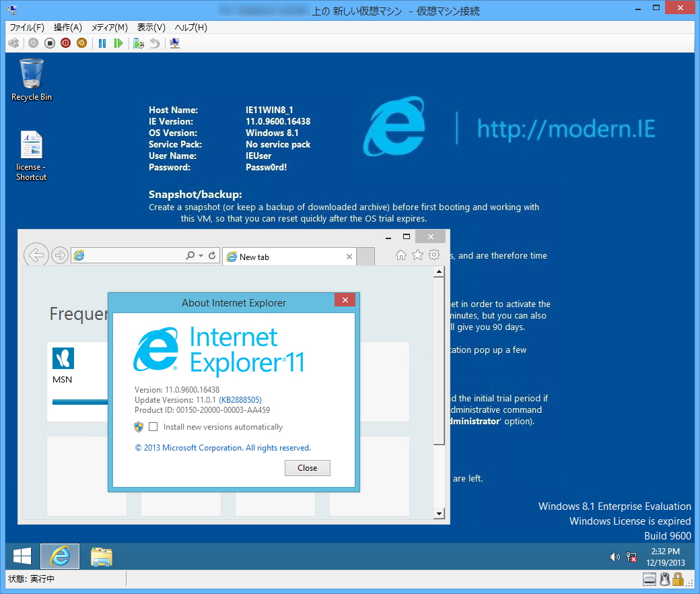Image resolution: width=700 pixels, height=594 pixels.
Task: Revert the virtual machine using the undo icon
Action: click(x=155, y=42)
